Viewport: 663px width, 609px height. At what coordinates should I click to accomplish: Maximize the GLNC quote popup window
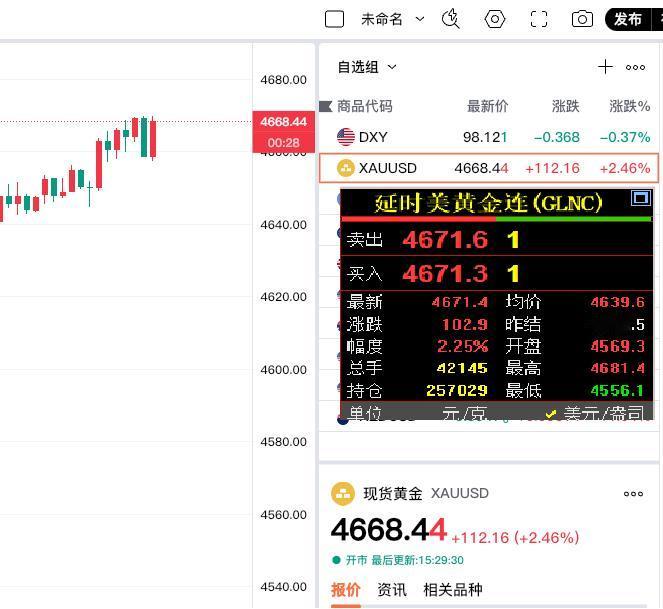pos(640,198)
